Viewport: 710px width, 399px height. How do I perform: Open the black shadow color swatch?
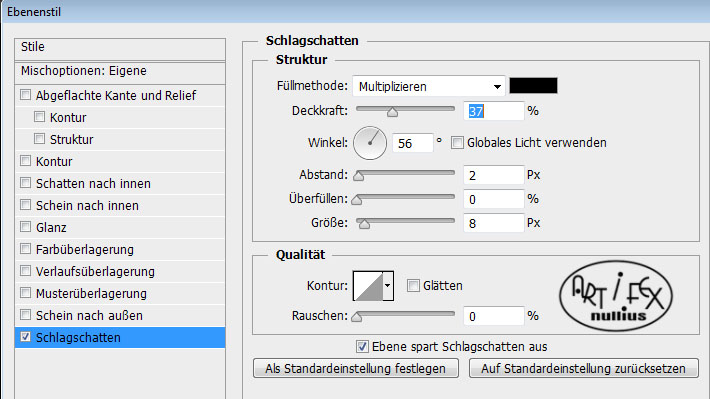[x=533, y=86]
